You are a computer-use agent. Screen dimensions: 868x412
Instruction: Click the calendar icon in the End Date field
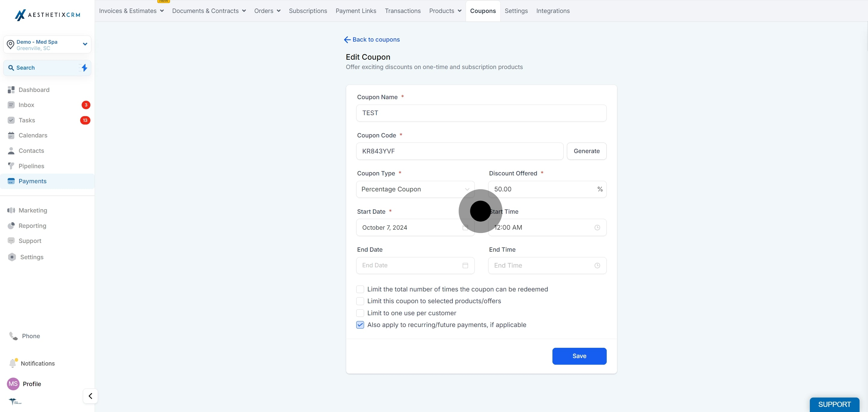point(465,266)
